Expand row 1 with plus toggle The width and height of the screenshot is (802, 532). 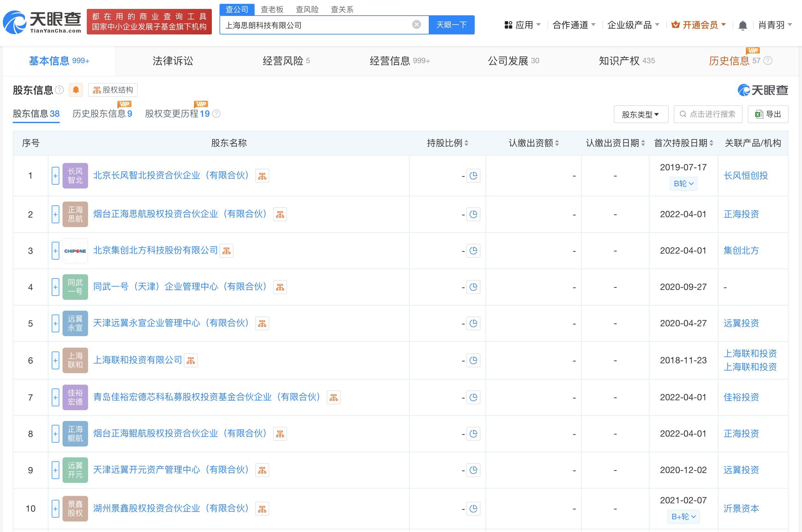click(x=56, y=176)
